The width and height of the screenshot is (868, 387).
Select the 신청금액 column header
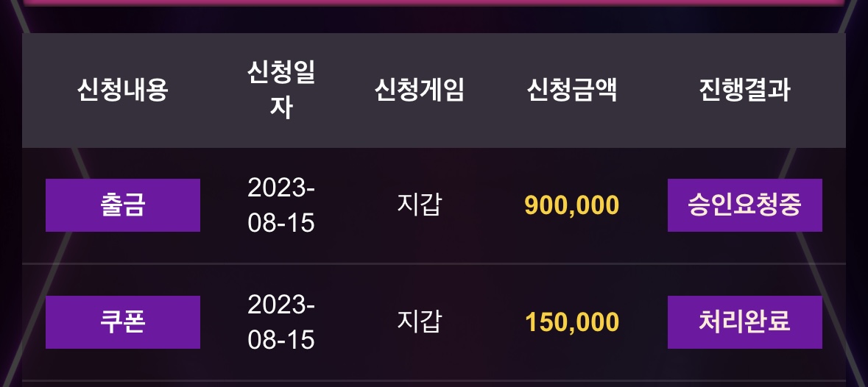pyautogui.click(x=572, y=90)
